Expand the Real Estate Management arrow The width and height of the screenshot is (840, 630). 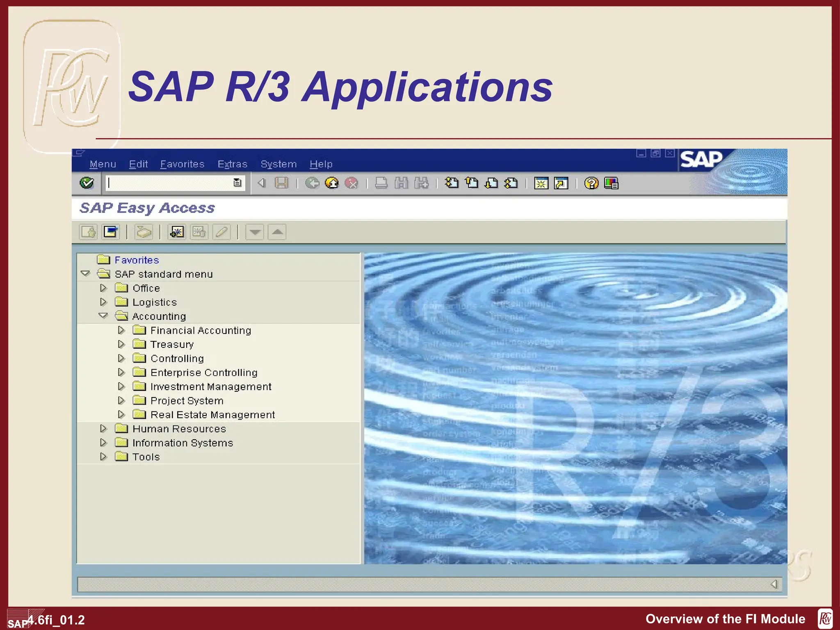[x=121, y=414]
